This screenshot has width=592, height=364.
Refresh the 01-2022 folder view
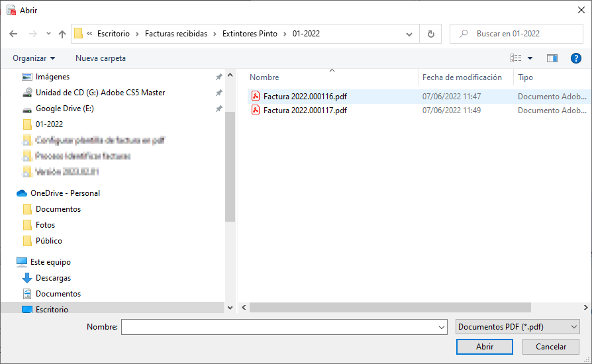click(431, 34)
